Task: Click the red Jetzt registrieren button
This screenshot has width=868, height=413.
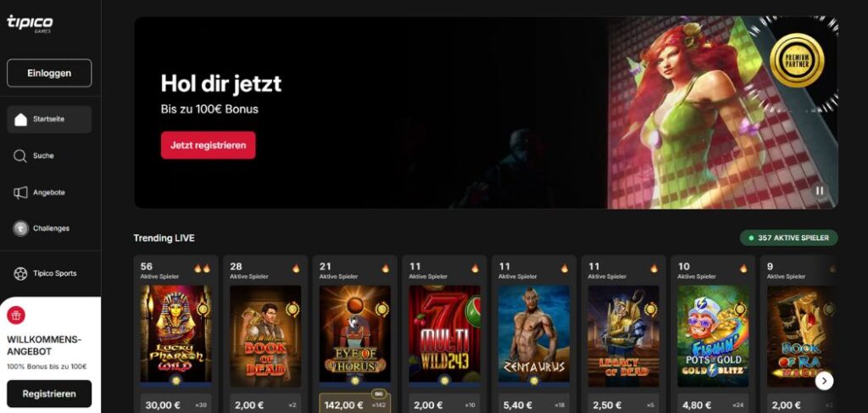Action: pos(209,145)
